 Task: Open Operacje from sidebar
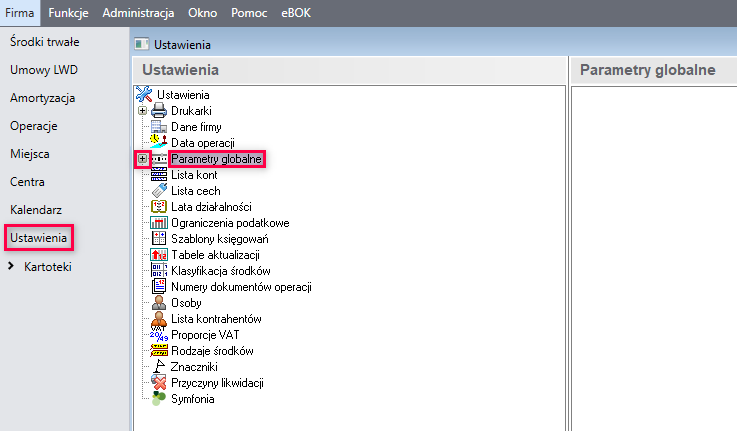(33, 126)
